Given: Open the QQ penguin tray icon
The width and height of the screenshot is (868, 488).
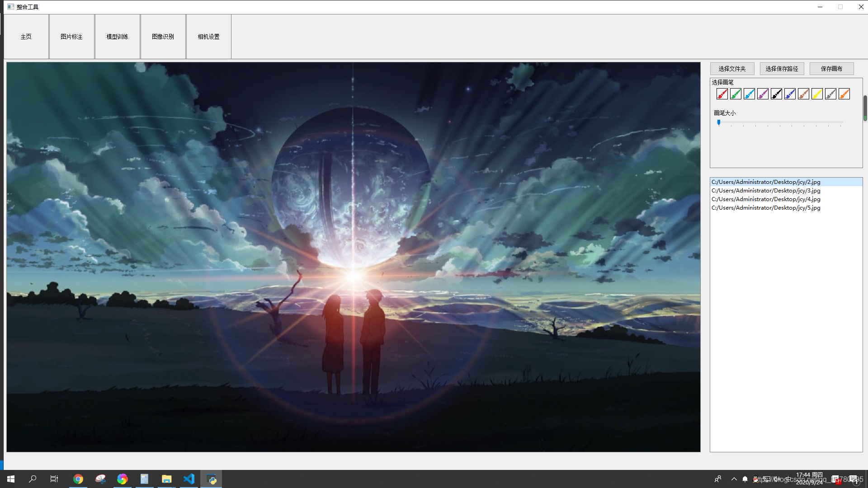Looking at the screenshot, I should 756,479.
